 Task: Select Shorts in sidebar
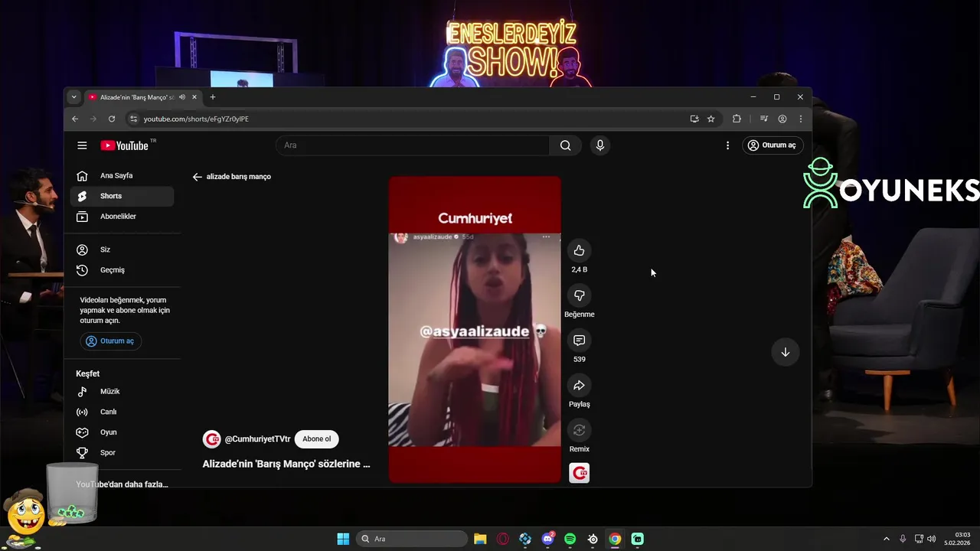pyautogui.click(x=122, y=196)
